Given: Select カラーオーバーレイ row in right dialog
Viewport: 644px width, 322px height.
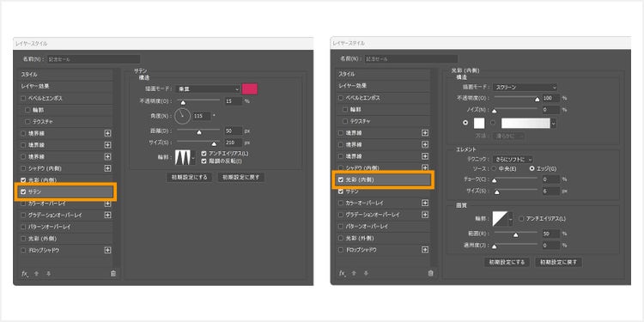Looking at the screenshot, I should pyautogui.click(x=383, y=203).
